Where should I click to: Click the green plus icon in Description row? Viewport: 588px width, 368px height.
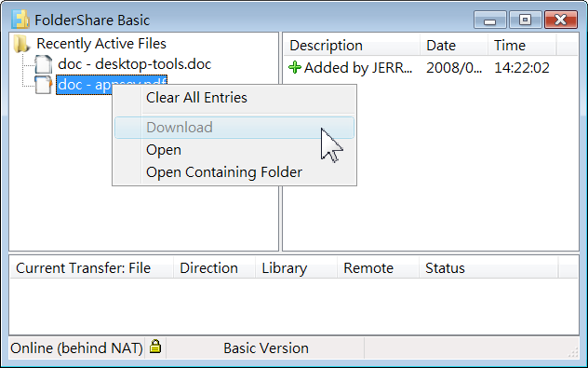click(295, 68)
